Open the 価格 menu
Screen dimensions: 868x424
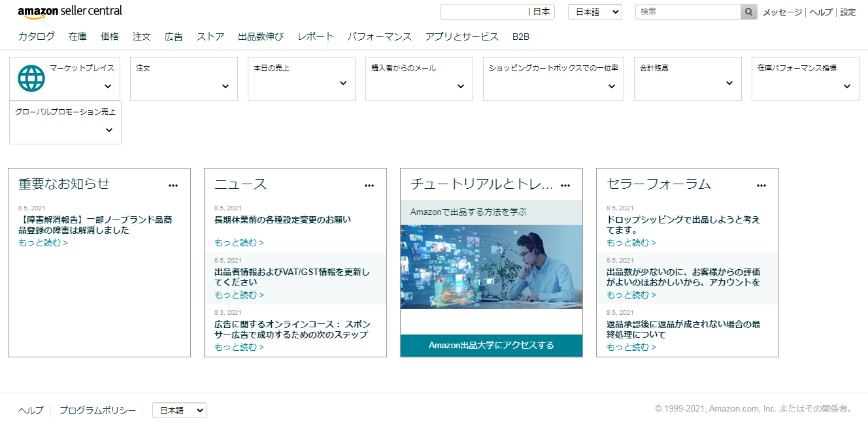click(x=110, y=37)
